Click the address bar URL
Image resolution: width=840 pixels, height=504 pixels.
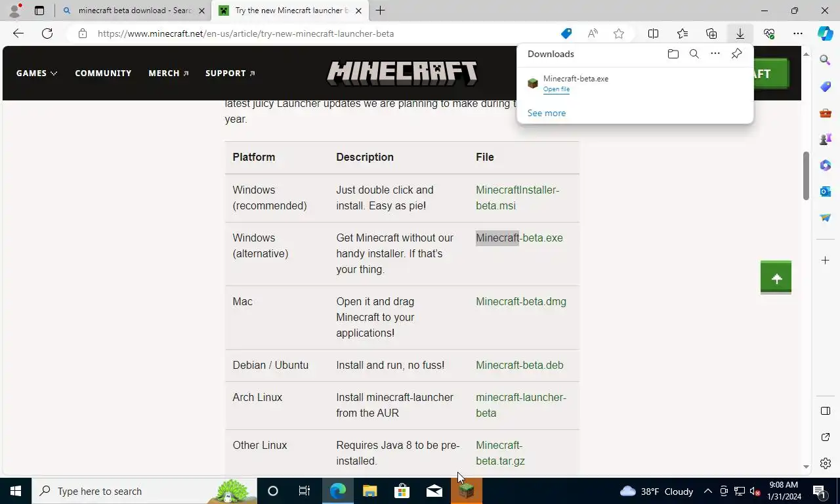click(x=246, y=33)
